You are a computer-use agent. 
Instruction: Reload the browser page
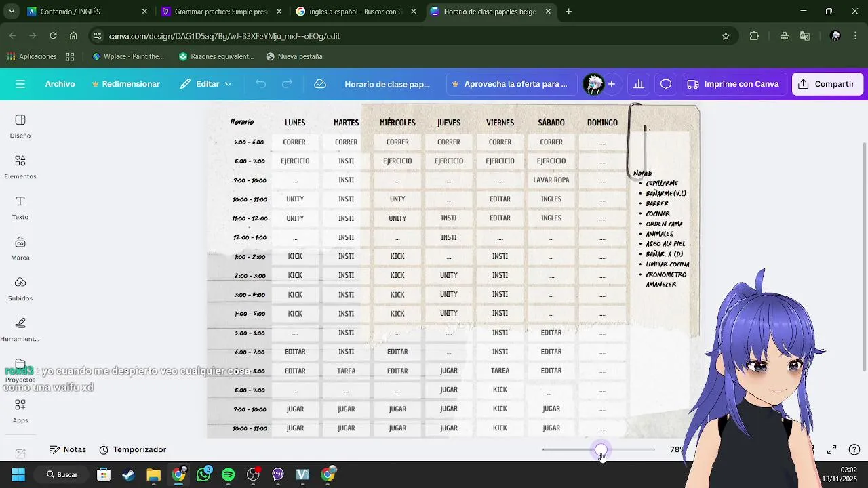point(53,36)
